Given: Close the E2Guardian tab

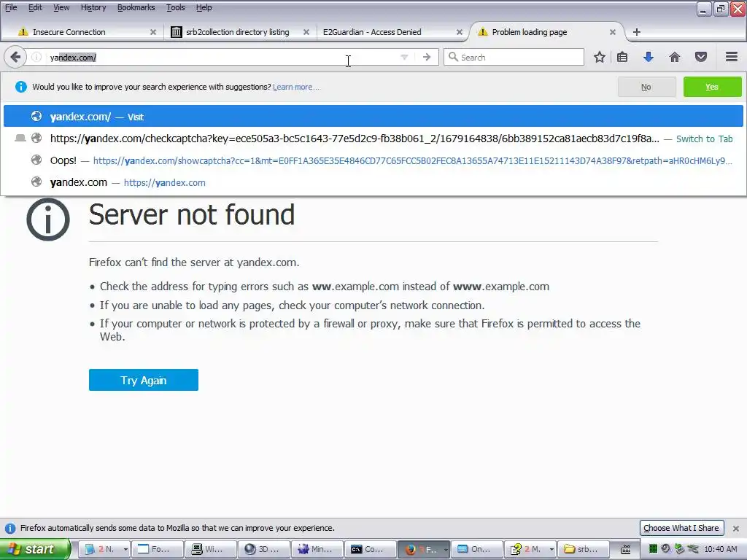Looking at the screenshot, I should [460, 32].
